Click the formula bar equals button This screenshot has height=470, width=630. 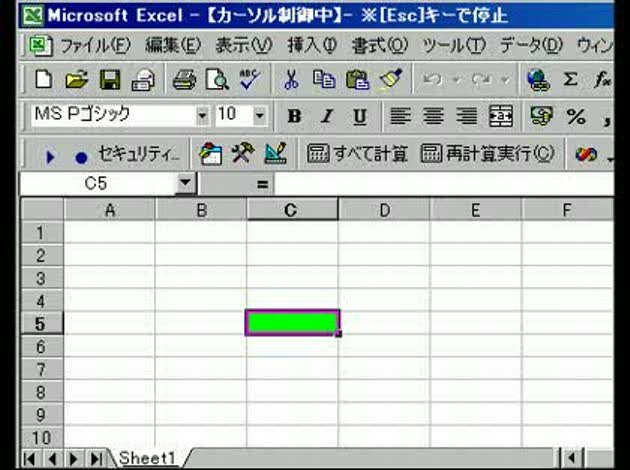pyautogui.click(x=262, y=184)
